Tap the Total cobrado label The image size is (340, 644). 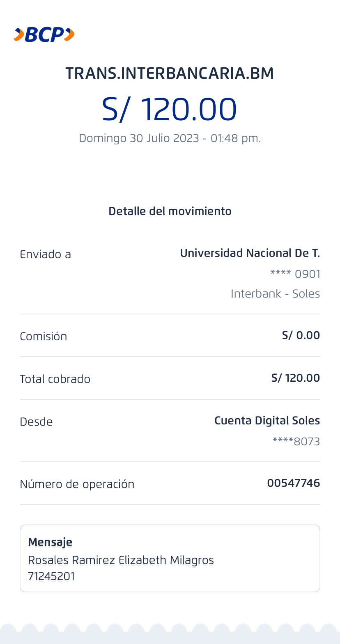[55, 379]
